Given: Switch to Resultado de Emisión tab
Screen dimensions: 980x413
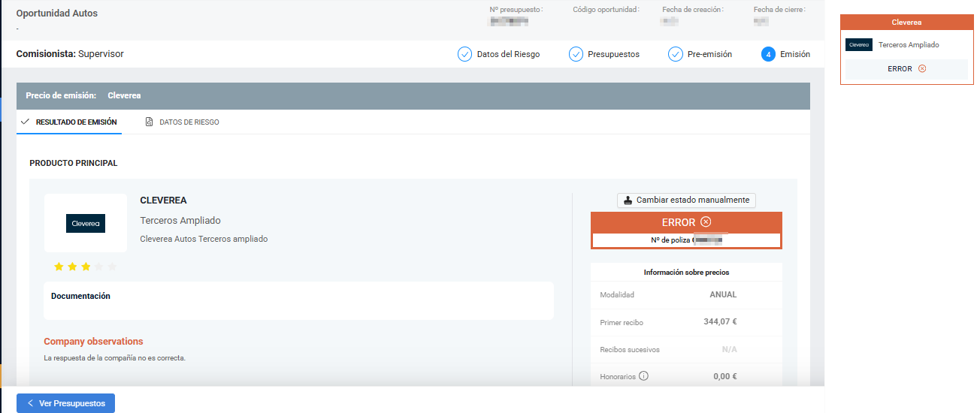Looking at the screenshot, I should (69, 122).
